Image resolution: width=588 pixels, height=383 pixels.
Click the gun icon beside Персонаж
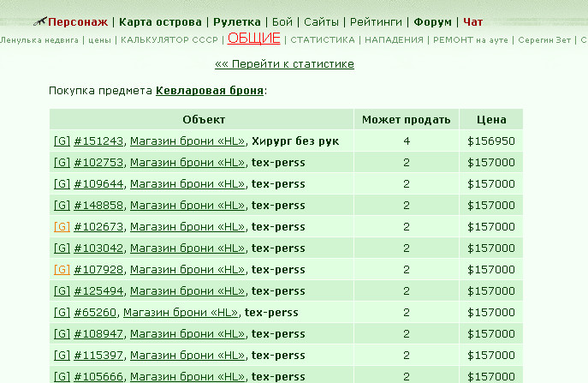coord(39,21)
